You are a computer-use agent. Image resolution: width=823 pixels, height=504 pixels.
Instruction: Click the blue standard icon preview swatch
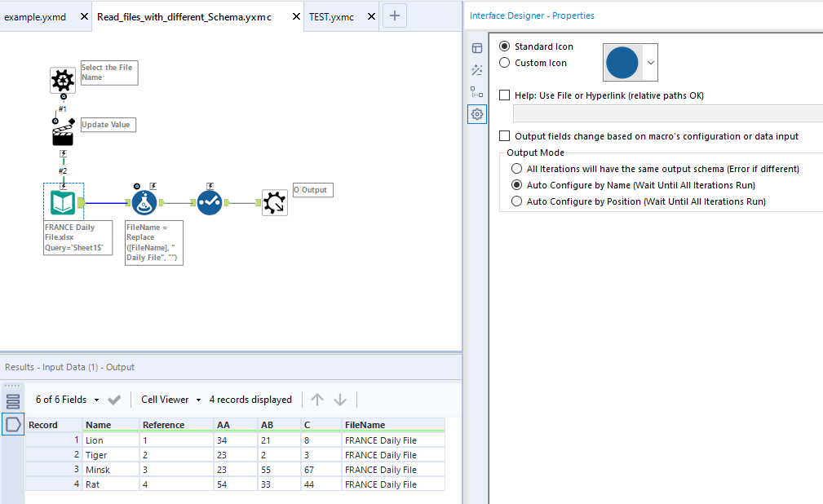(x=622, y=62)
